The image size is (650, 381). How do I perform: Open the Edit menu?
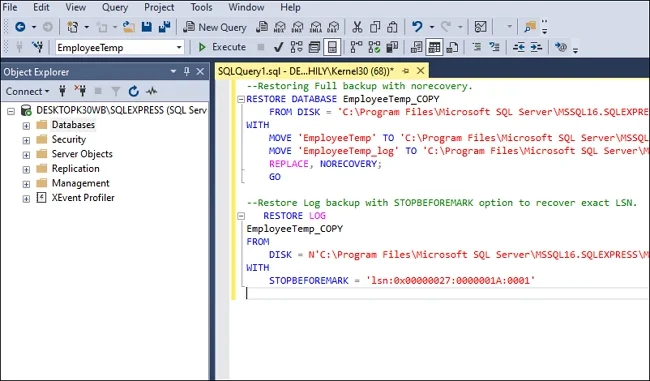tap(41, 7)
